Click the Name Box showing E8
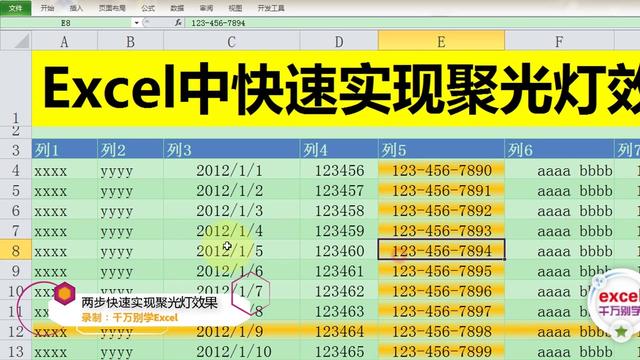Image resolution: width=640 pixels, height=360 pixels. pos(66,23)
